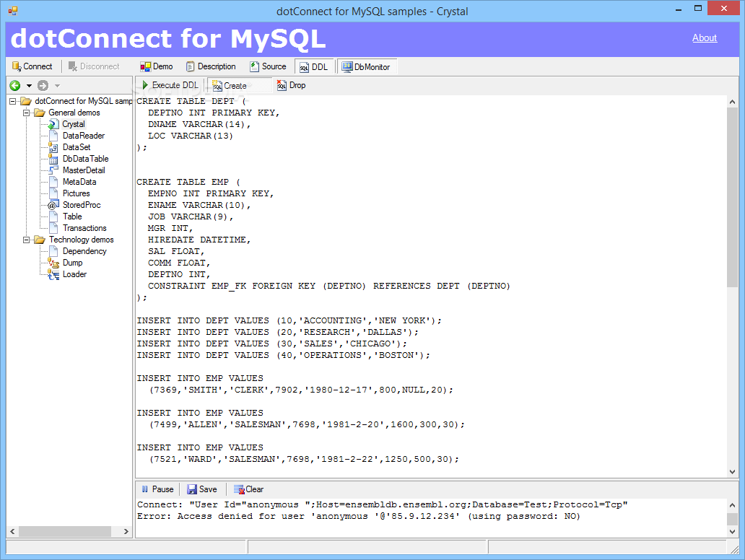Click the green back navigation arrow

point(15,85)
